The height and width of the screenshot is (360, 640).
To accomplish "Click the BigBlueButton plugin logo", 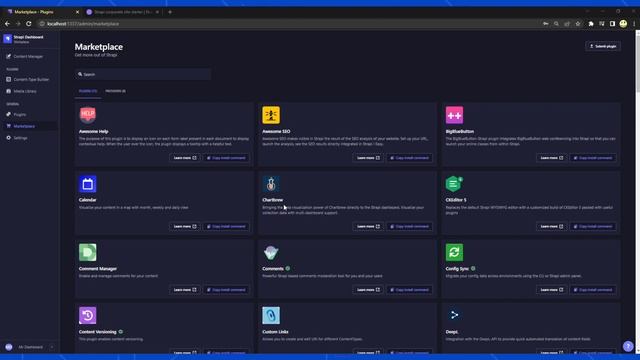I will tap(454, 115).
